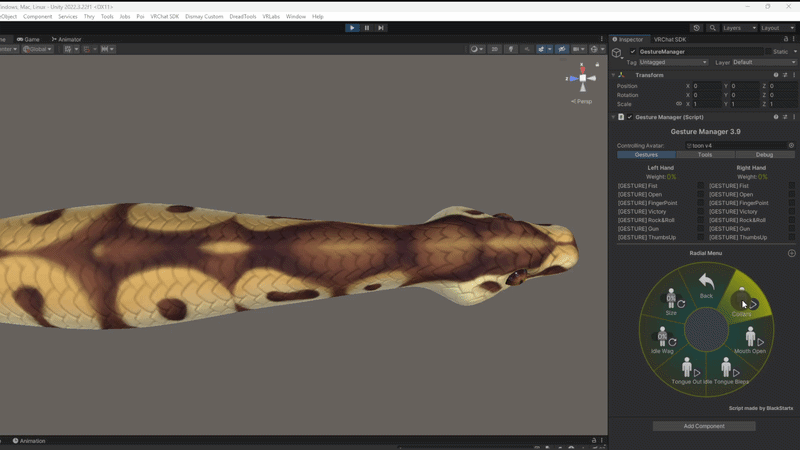Collapse the Transform component

click(614, 75)
